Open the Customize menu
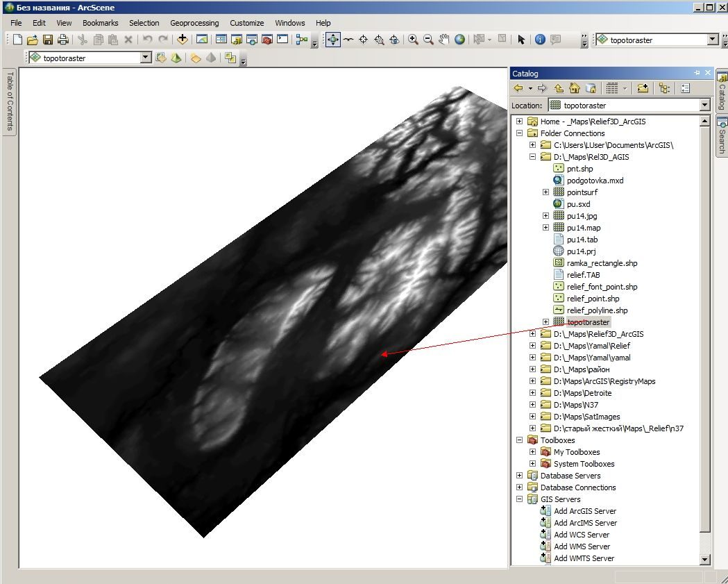 pyautogui.click(x=246, y=23)
